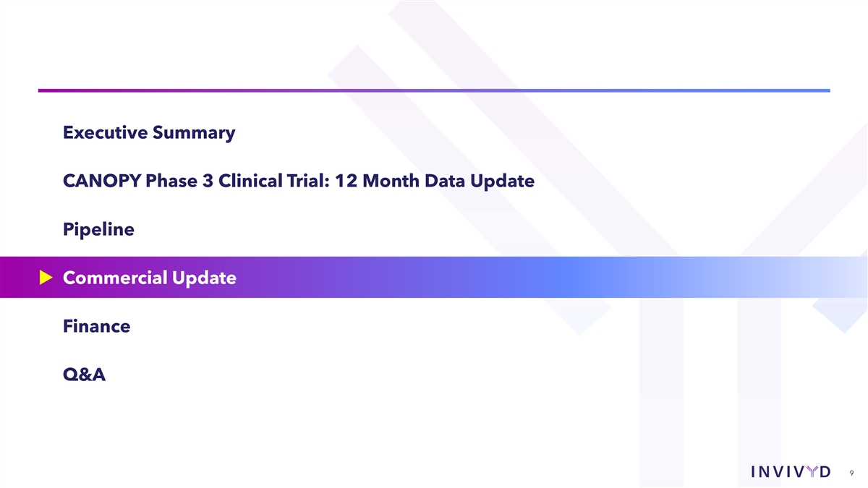Open the Q&A agenda item
The height and width of the screenshot is (488, 868).
click(84, 374)
